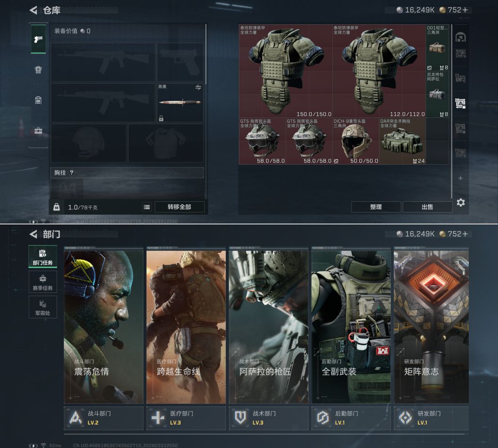Open the backpack category in left sidebar
The height and width of the screenshot is (448, 498).
[x=38, y=100]
